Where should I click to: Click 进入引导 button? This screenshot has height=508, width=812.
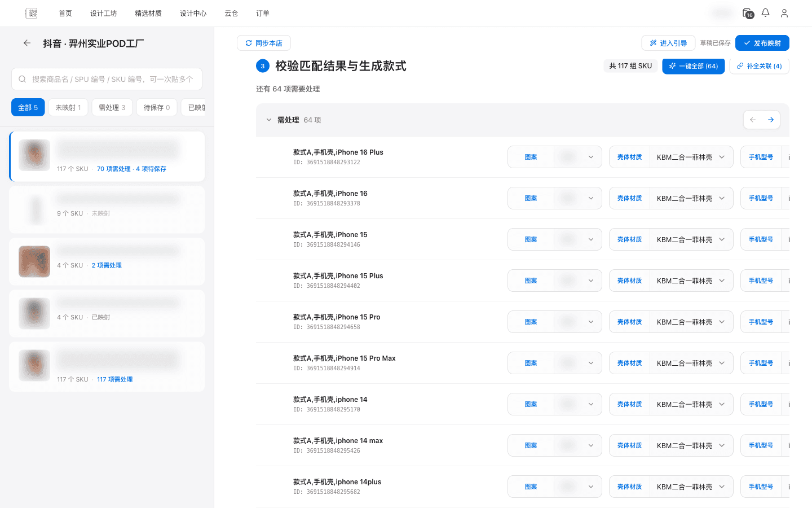pos(668,43)
